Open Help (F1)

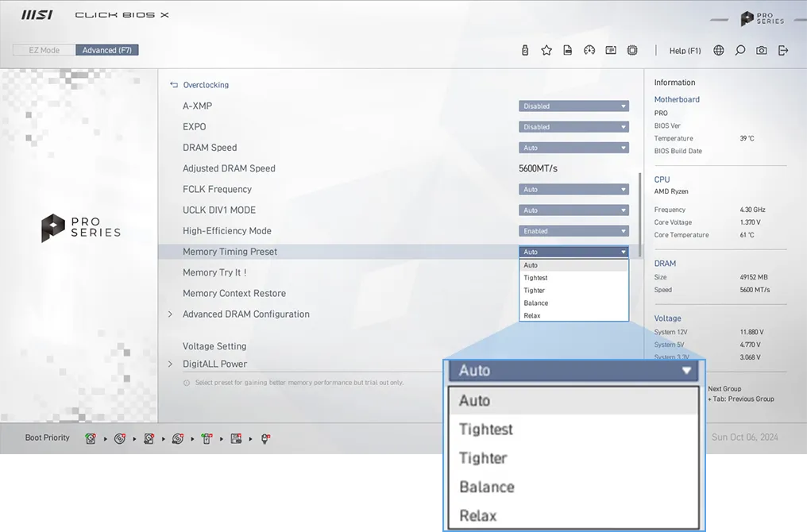(x=685, y=51)
